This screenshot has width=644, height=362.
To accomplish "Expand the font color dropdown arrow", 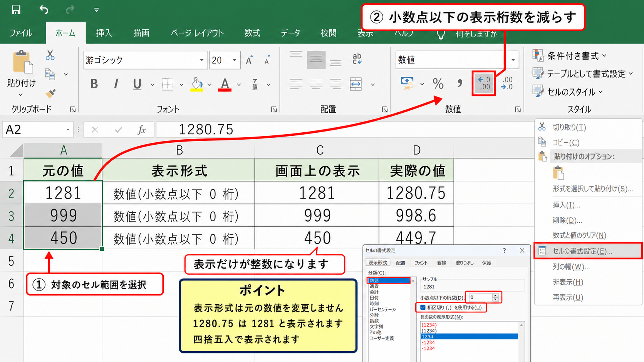I will click(x=239, y=85).
